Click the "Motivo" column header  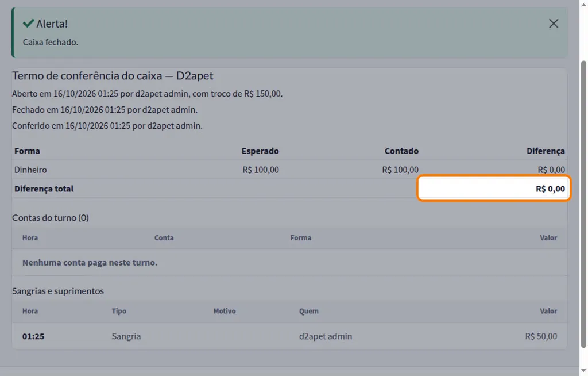point(225,311)
